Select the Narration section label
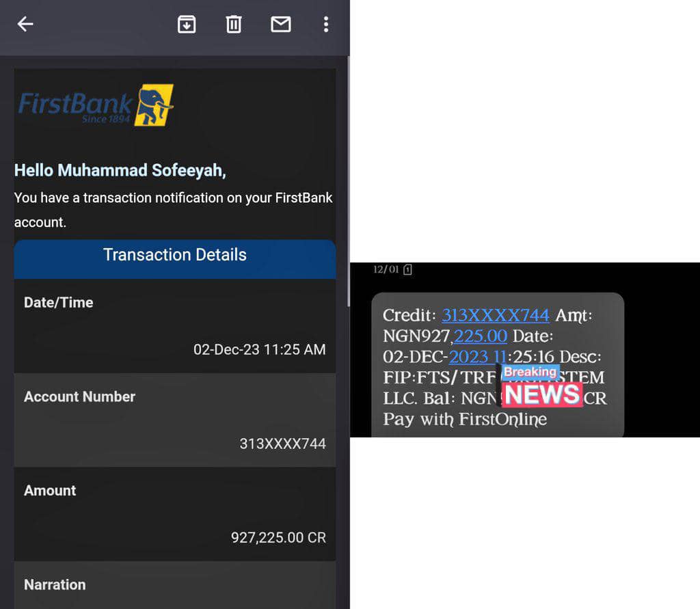700x609 pixels. coord(55,584)
